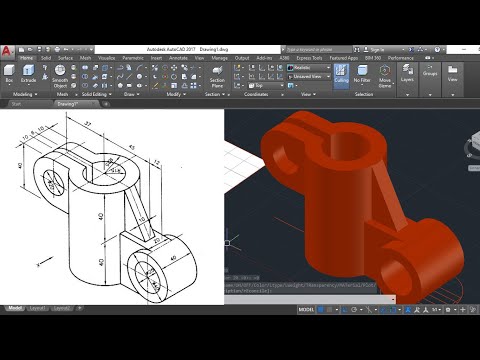Click the command line input field
This screenshot has height=360, width=480.
pyautogui.click(x=310, y=299)
